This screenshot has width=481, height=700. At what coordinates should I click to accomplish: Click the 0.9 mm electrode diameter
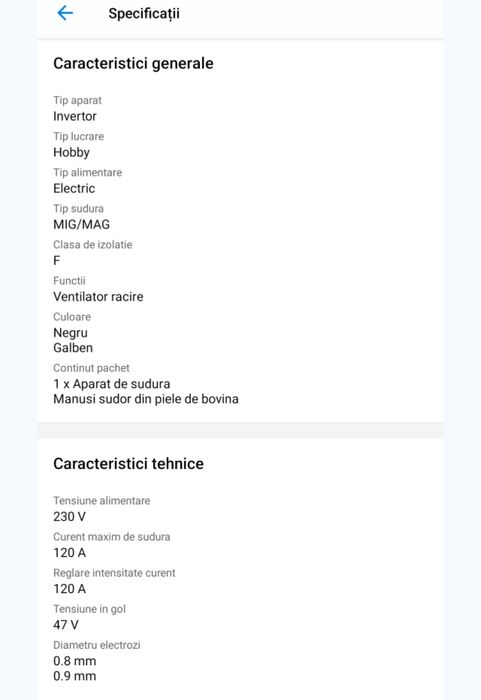click(x=75, y=676)
